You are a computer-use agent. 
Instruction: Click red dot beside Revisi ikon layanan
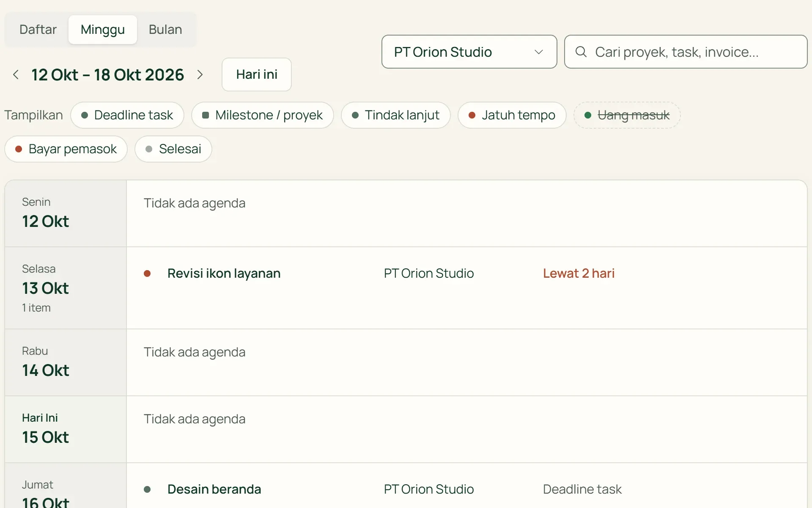[x=147, y=273]
